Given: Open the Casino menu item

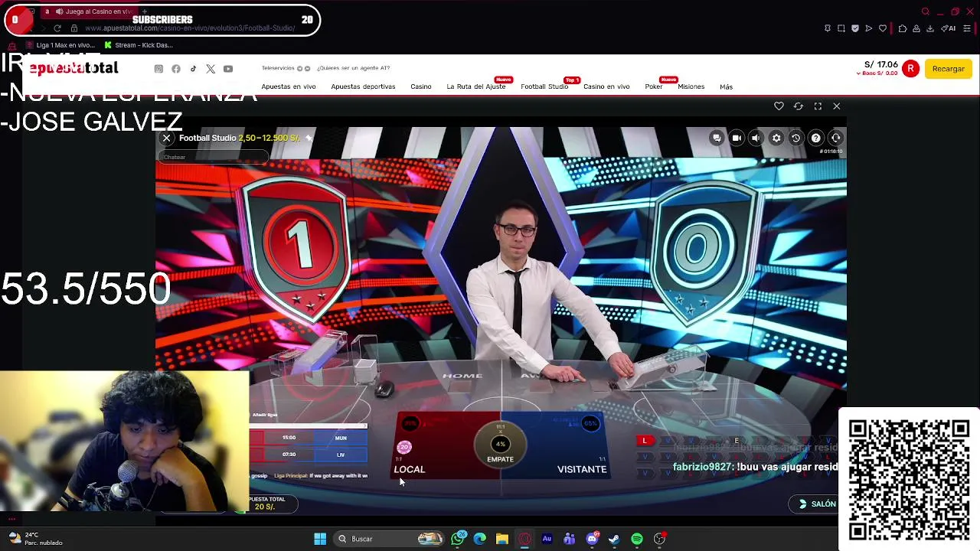Looking at the screenshot, I should point(421,86).
